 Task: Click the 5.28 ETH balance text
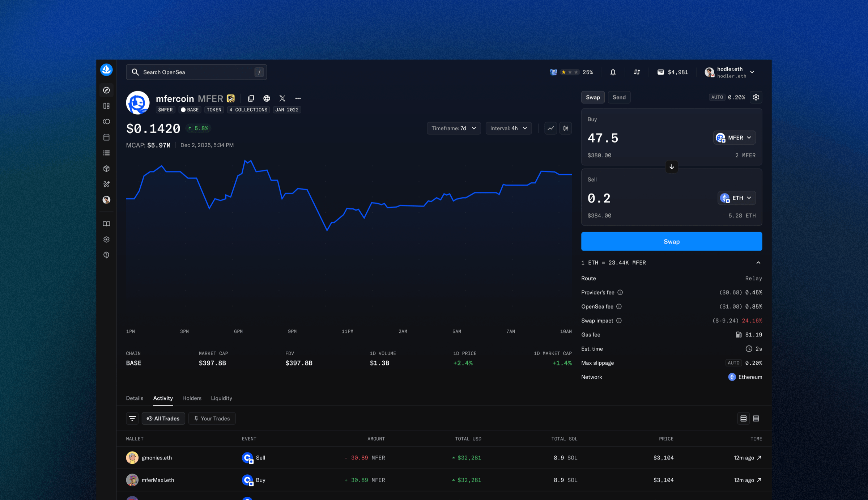tap(742, 216)
